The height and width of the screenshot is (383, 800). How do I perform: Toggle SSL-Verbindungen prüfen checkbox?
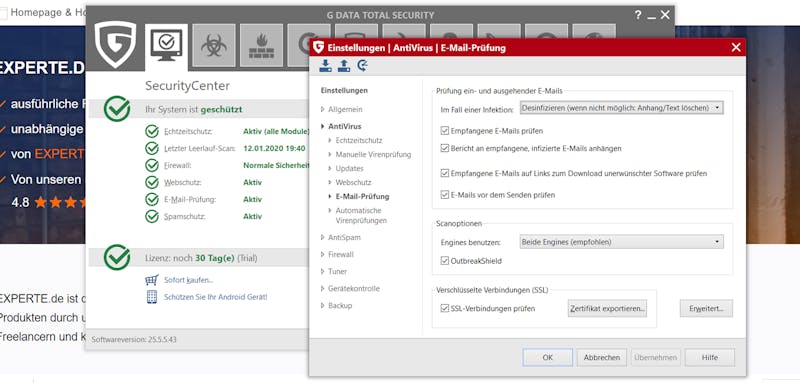[444, 308]
